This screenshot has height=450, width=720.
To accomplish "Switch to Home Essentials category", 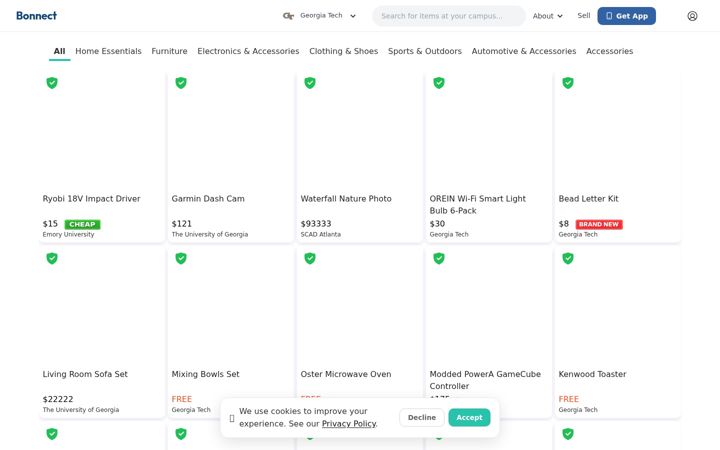I will pos(108,51).
